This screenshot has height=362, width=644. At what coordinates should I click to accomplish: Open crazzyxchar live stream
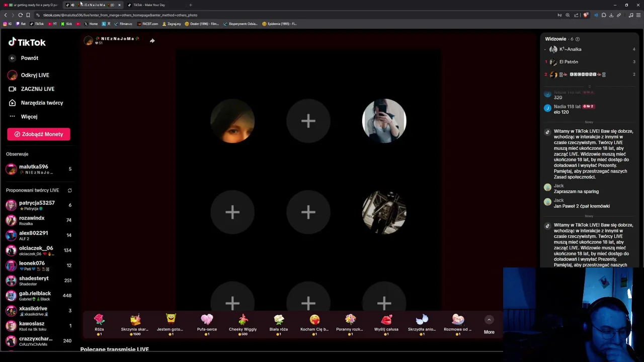(x=38, y=341)
